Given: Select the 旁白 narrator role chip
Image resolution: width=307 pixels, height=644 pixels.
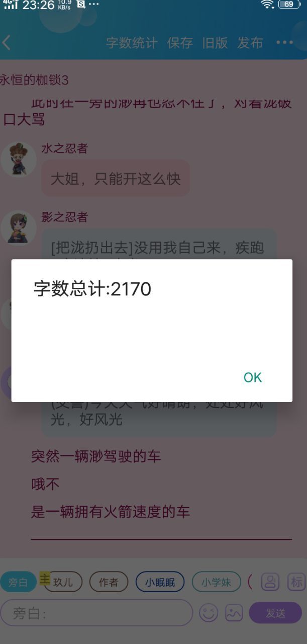Looking at the screenshot, I should pyautogui.click(x=18, y=582).
